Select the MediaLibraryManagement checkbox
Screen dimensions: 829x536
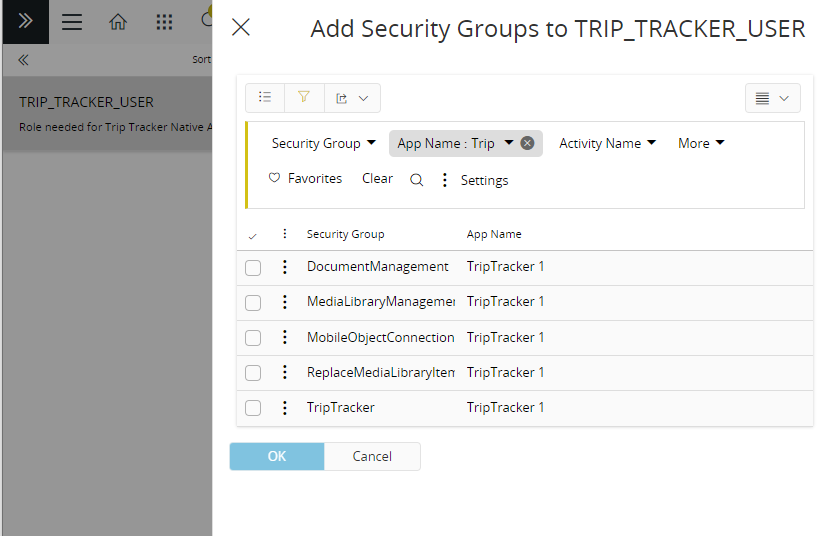[253, 302]
